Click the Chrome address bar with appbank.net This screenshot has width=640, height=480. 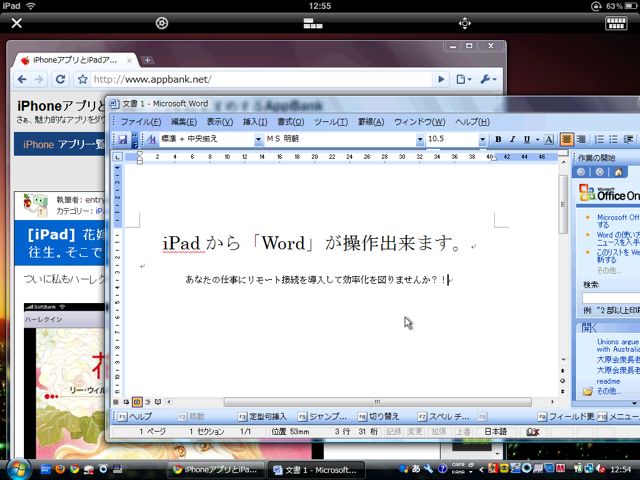[261, 79]
